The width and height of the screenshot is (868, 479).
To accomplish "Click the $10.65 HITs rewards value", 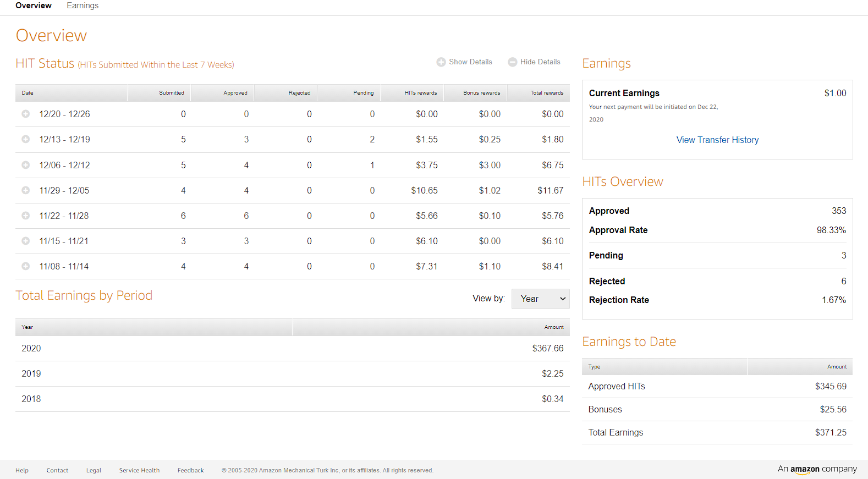I will pos(425,190).
